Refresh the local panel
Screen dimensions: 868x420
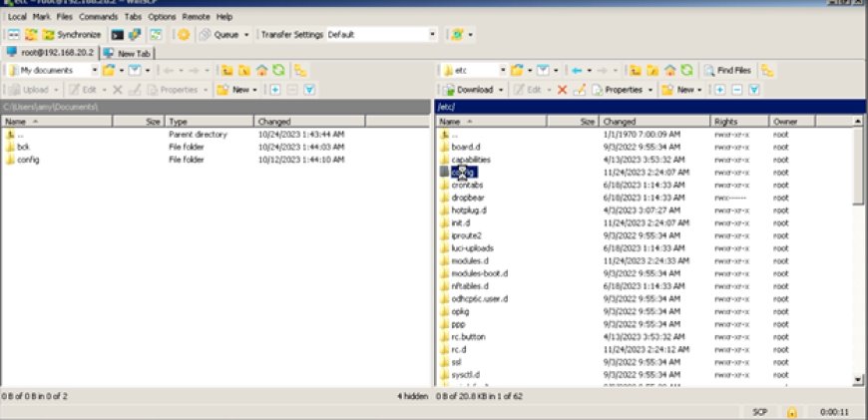point(278,70)
